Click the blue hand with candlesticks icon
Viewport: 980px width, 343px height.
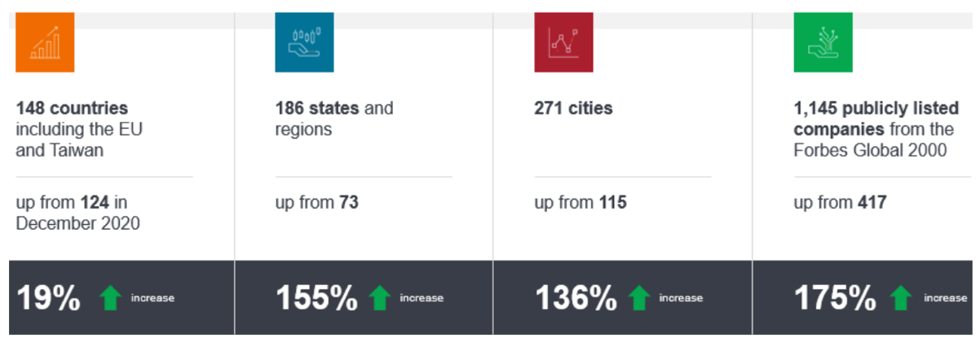point(305,42)
